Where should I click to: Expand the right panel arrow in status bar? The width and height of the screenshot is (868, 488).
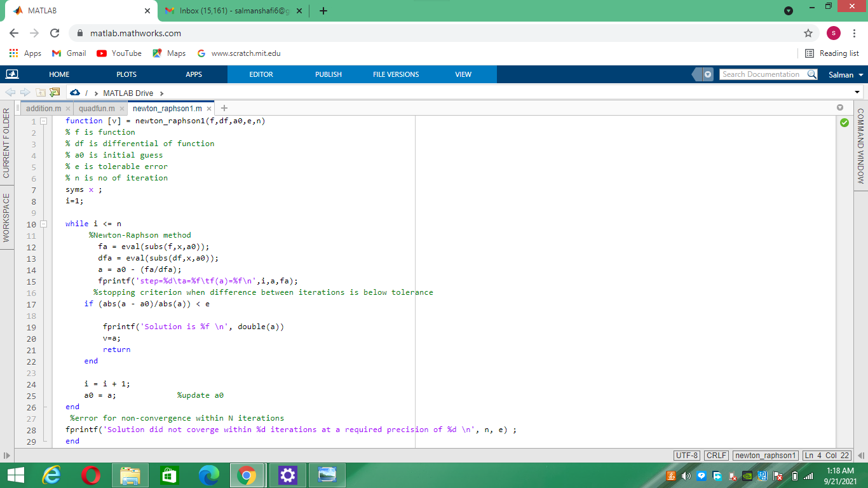(x=861, y=455)
